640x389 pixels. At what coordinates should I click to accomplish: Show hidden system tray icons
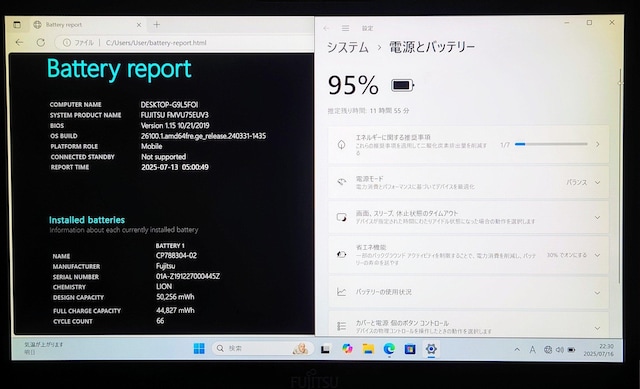(x=517, y=350)
